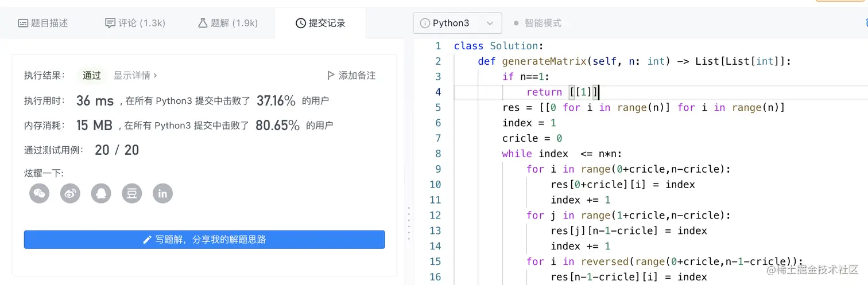This screenshot has width=868, height=285.
Task: Switch to the 题目描述 tab
Action: (x=43, y=23)
